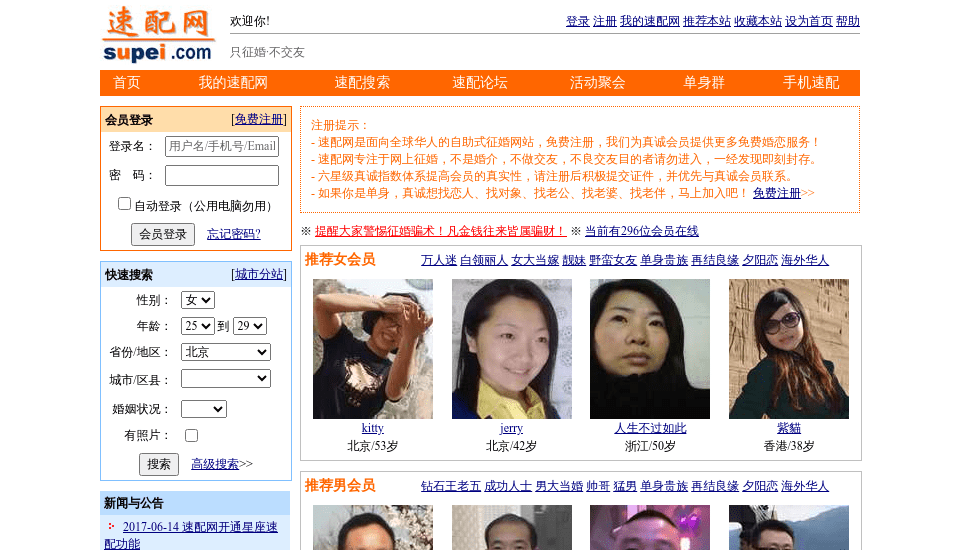Focus the 密码 password input field
Viewport: 960px width, 550px height.
click(x=222, y=176)
